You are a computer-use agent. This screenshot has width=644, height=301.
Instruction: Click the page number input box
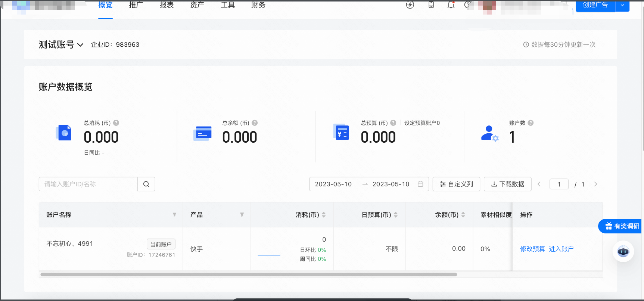click(x=559, y=184)
